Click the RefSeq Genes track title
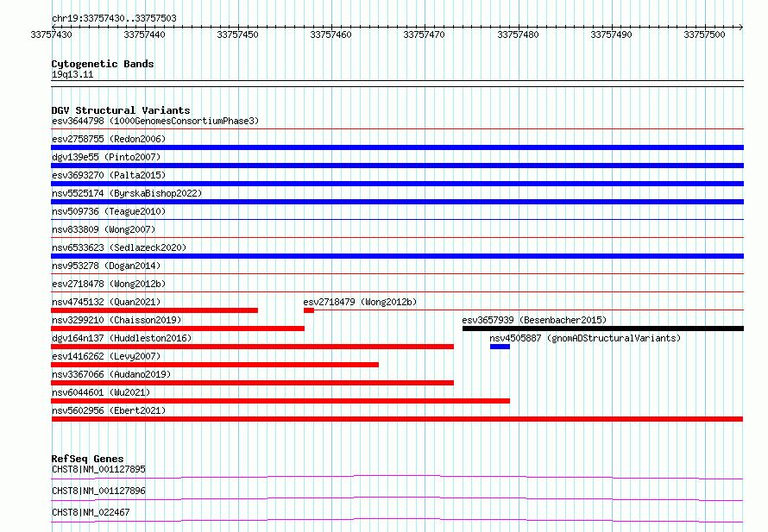The width and height of the screenshot is (768, 532). [x=88, y=459]
